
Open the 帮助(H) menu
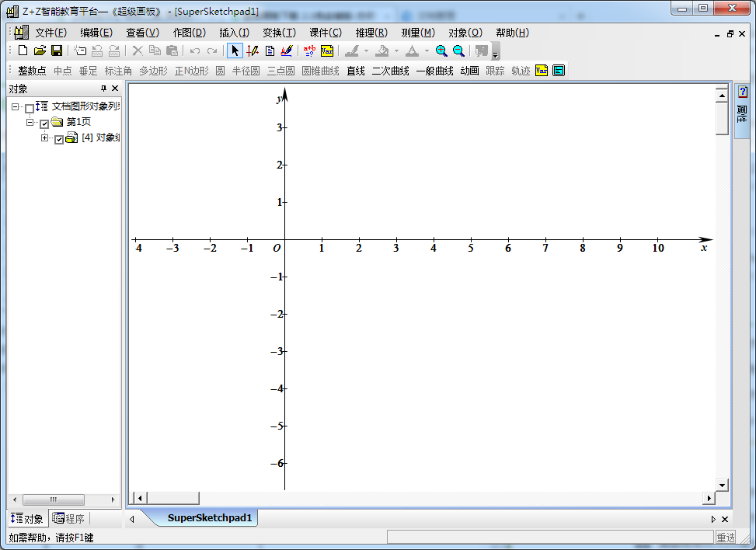pos(513,33)
